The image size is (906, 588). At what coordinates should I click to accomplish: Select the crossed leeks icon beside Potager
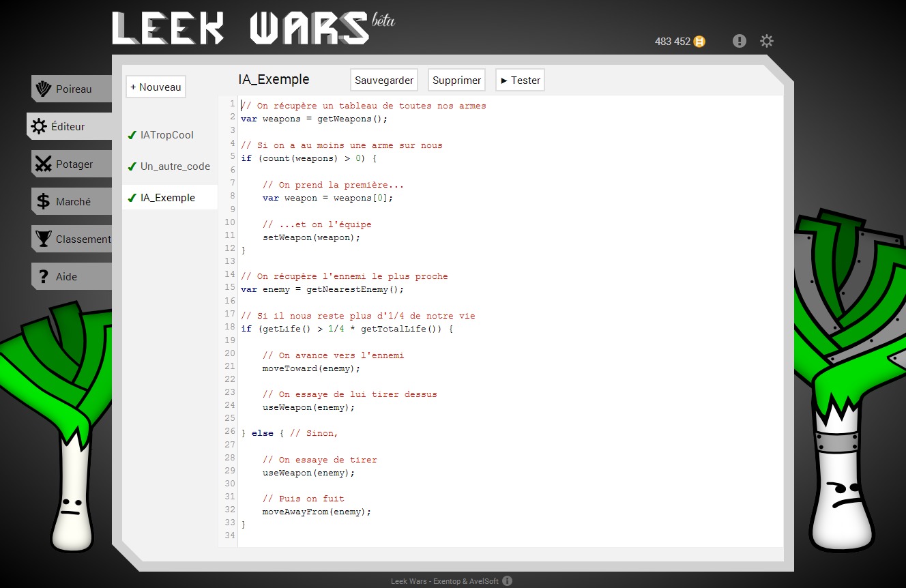click(x=42, y=164)
